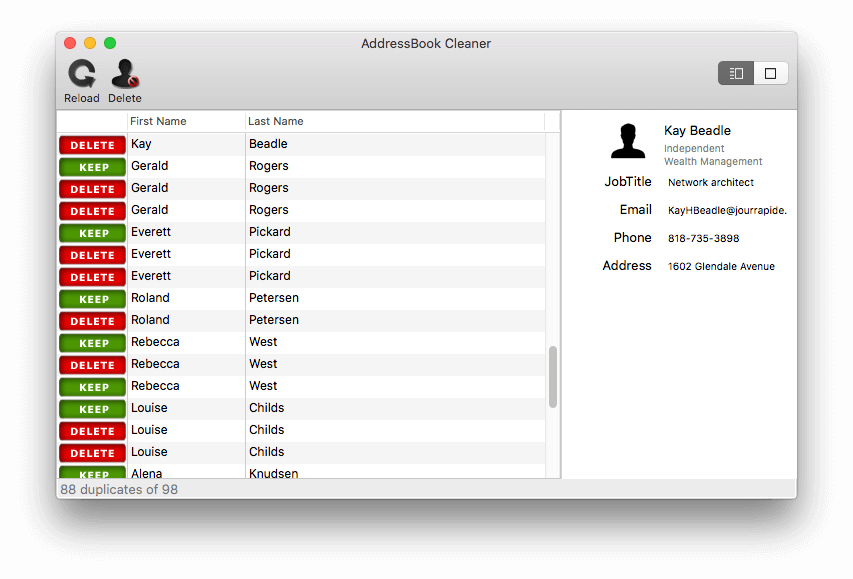Click the 'Address' field label
Screen dimensions: 853x579
627,265
